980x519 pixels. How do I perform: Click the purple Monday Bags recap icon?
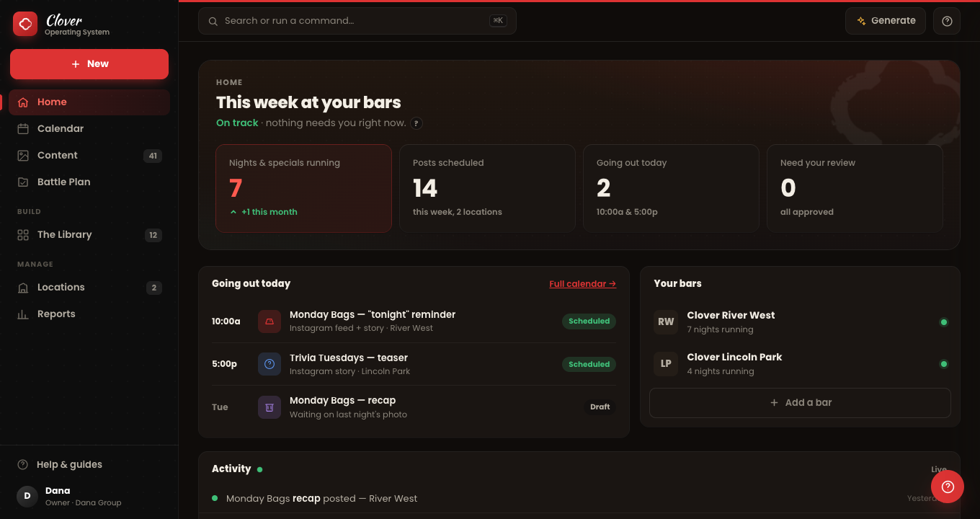[x=269, y=407]
